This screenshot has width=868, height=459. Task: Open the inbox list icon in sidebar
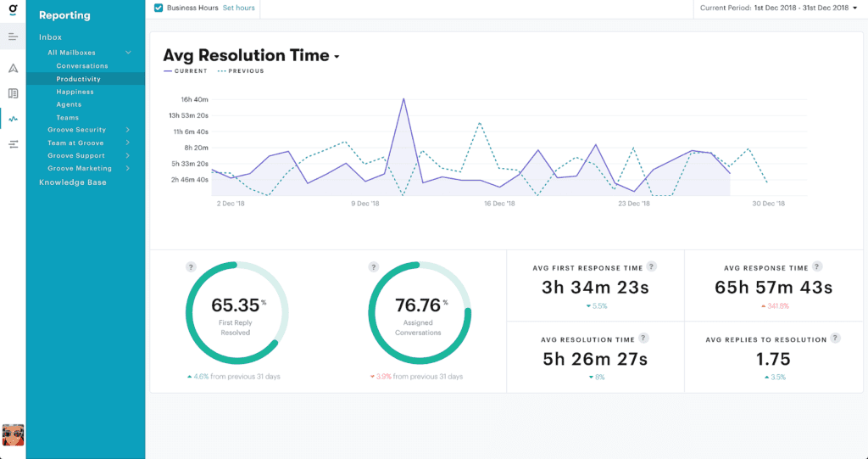(13, 37)
